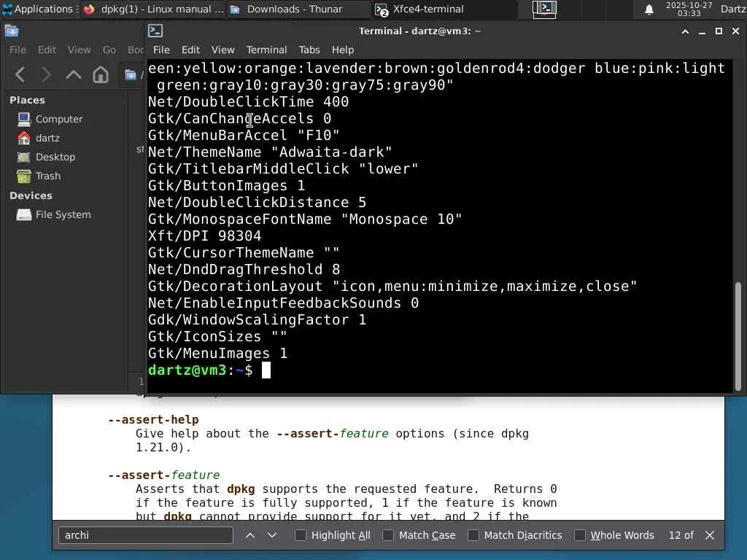Open terminal's Tabs menu
Image resolution: width=747 pixels, height=560 pixels.
click(309, 50)
